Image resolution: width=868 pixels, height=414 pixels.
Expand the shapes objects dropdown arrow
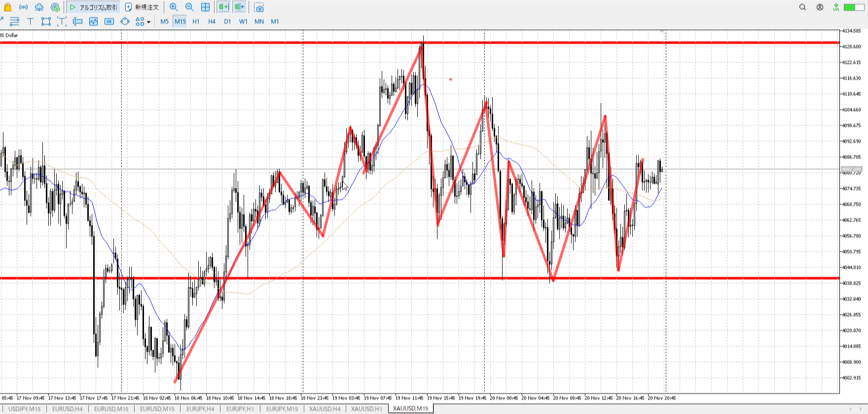148,22
